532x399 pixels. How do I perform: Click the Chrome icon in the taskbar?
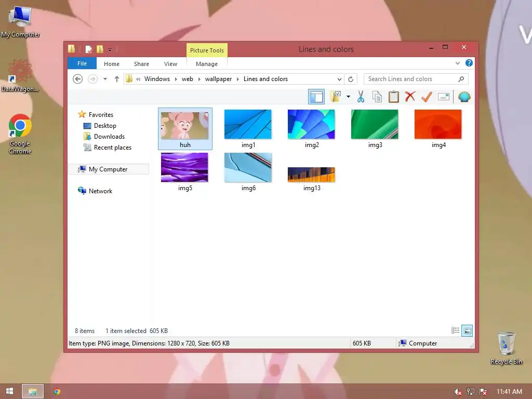pos(57,391)
